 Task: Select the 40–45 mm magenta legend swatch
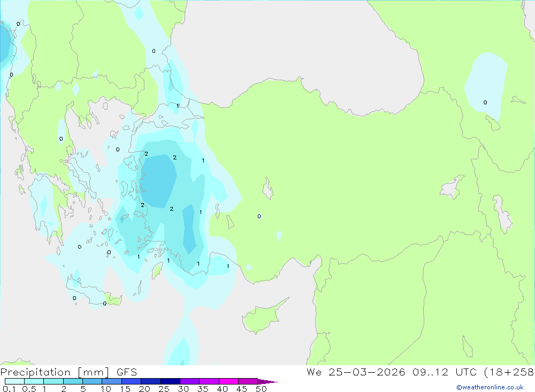coord(228,381)
